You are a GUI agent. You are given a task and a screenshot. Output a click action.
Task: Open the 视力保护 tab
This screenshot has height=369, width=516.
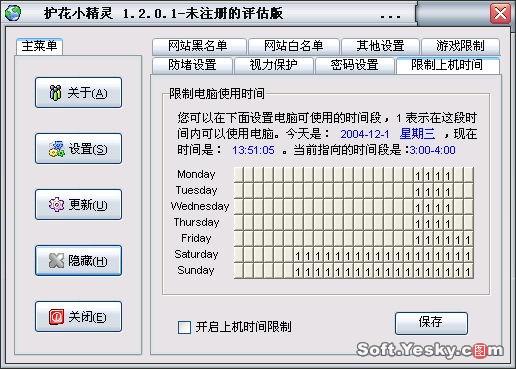[x=274, y=65]
